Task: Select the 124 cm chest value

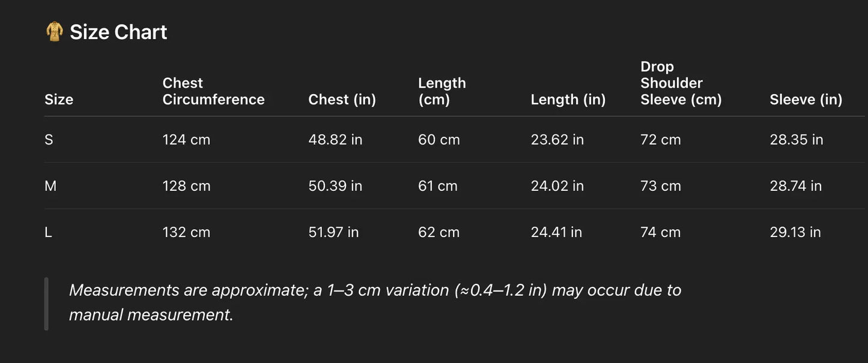Action: coord(186,140)
